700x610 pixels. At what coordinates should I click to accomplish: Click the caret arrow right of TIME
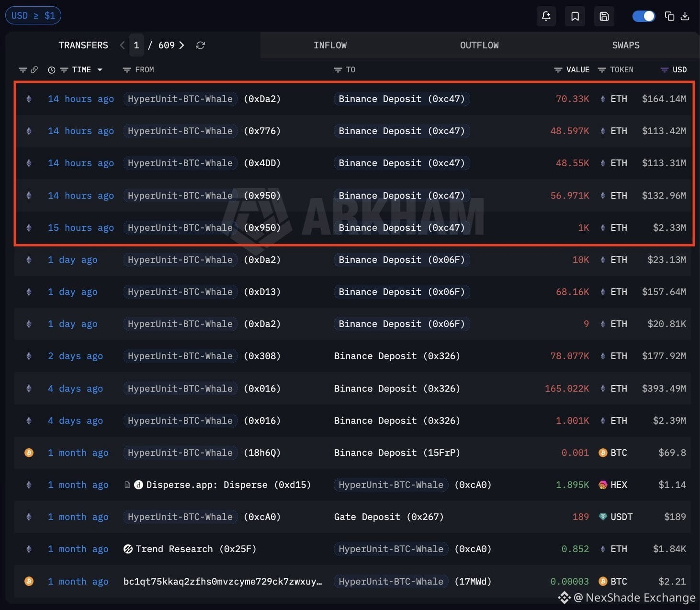[100, 70]
